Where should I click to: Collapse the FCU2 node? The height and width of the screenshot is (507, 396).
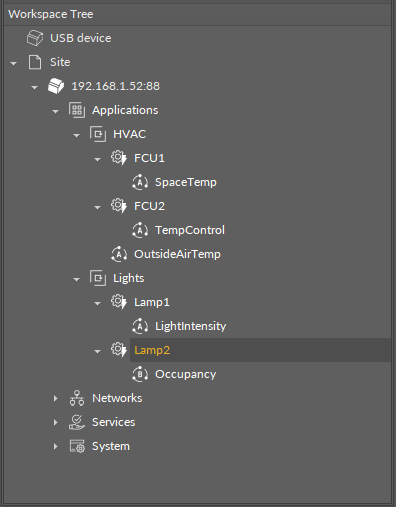coord(97,207)
